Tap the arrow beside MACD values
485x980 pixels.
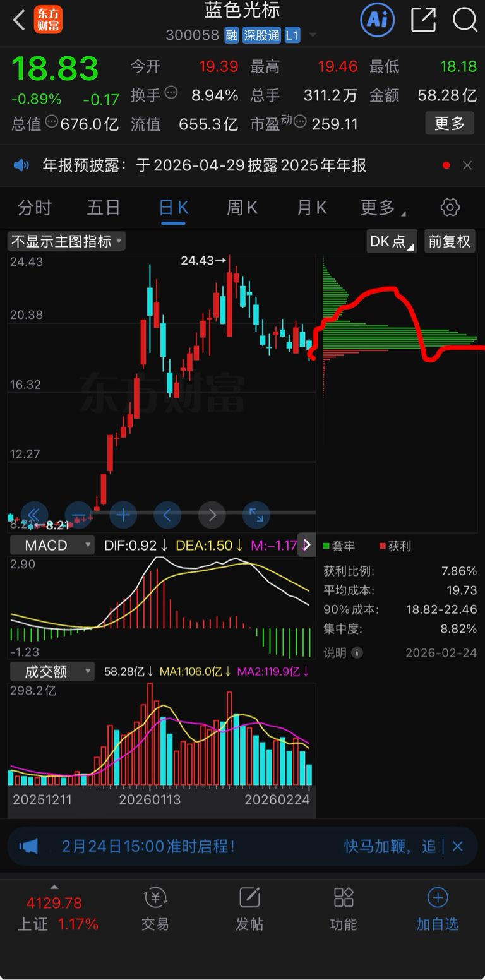(x=306, y=545)
